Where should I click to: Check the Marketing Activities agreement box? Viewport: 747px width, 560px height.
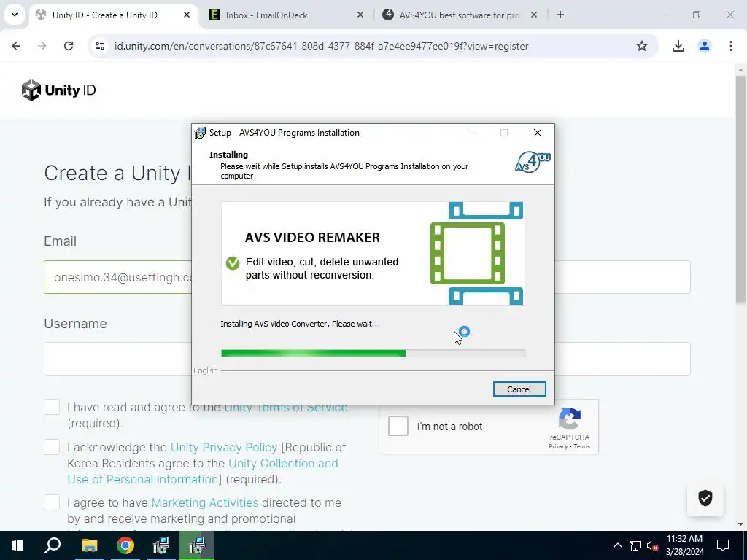click(52, 502)
